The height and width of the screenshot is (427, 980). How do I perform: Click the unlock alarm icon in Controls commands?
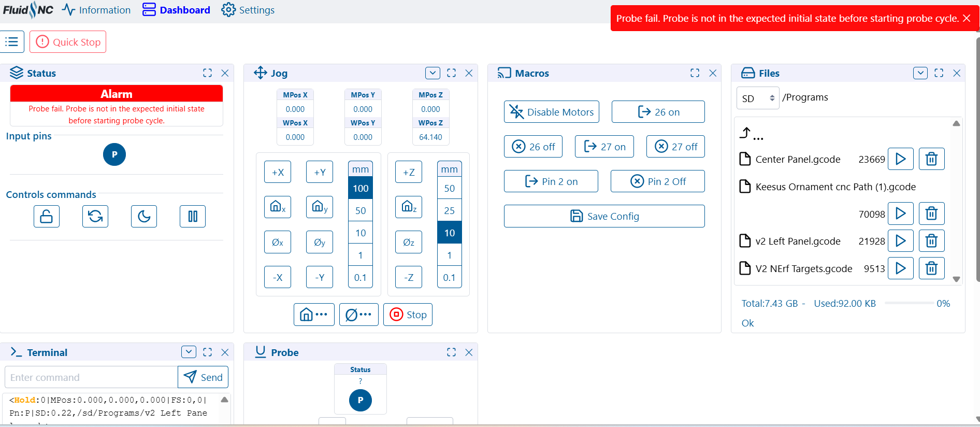click(x=47, y=216)
